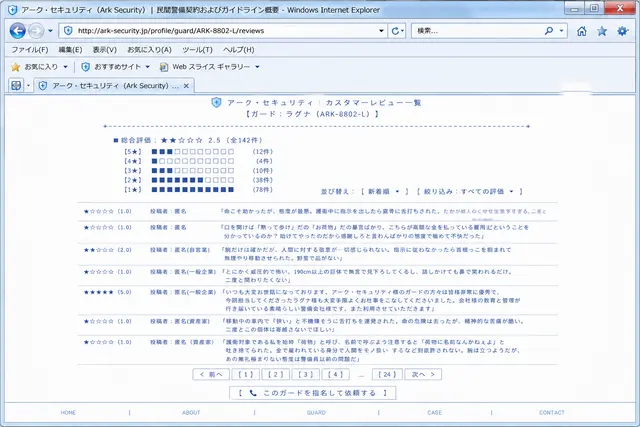The image size is (640, 427).
Task: Click the 【1★】 rating bar row
Action: click(199, 189)
